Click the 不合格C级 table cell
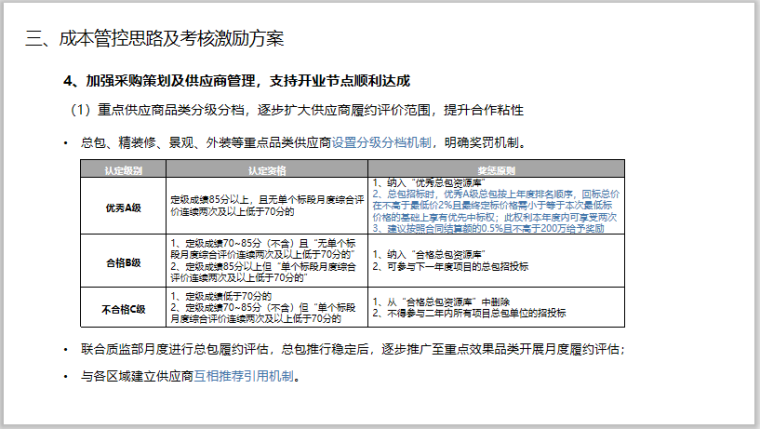Image resolution: width=760 pixels, height=429 pixels. [124, 308]
